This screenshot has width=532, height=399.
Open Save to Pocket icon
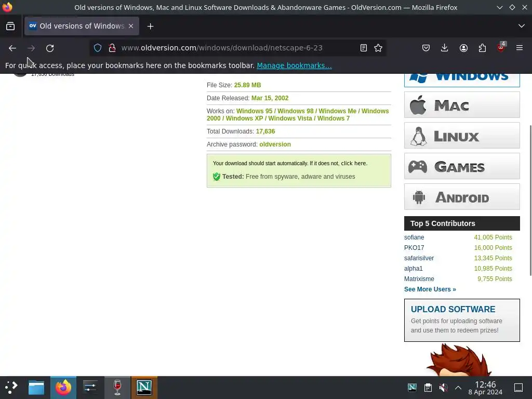426,48
